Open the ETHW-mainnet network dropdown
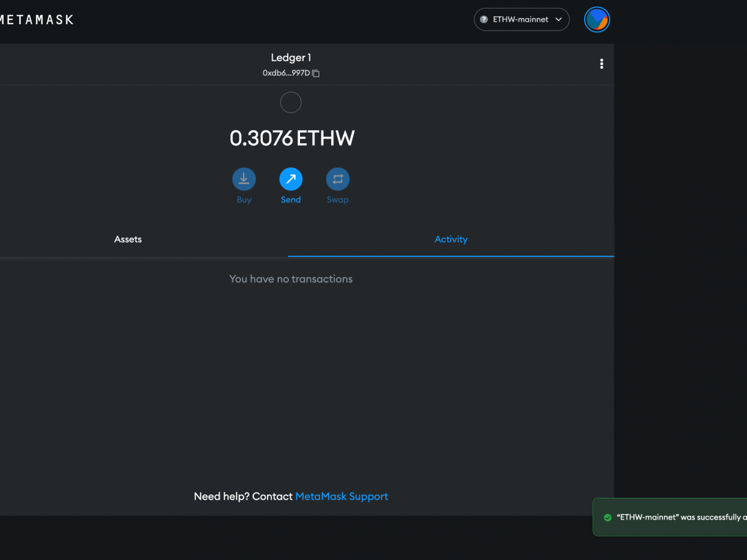747x560 pixels. [522, 19]
